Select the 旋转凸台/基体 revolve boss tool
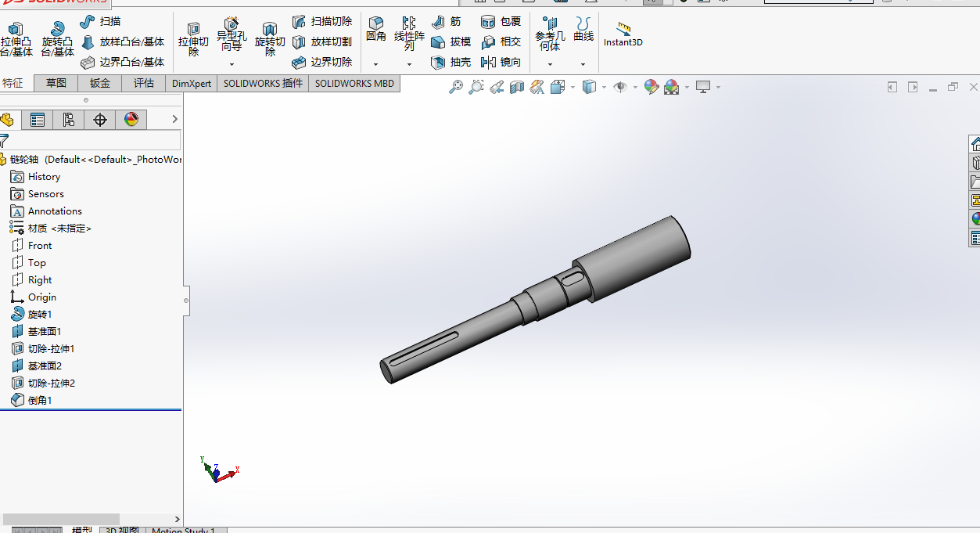Screen dimensions: 980x533 [57, 39]
